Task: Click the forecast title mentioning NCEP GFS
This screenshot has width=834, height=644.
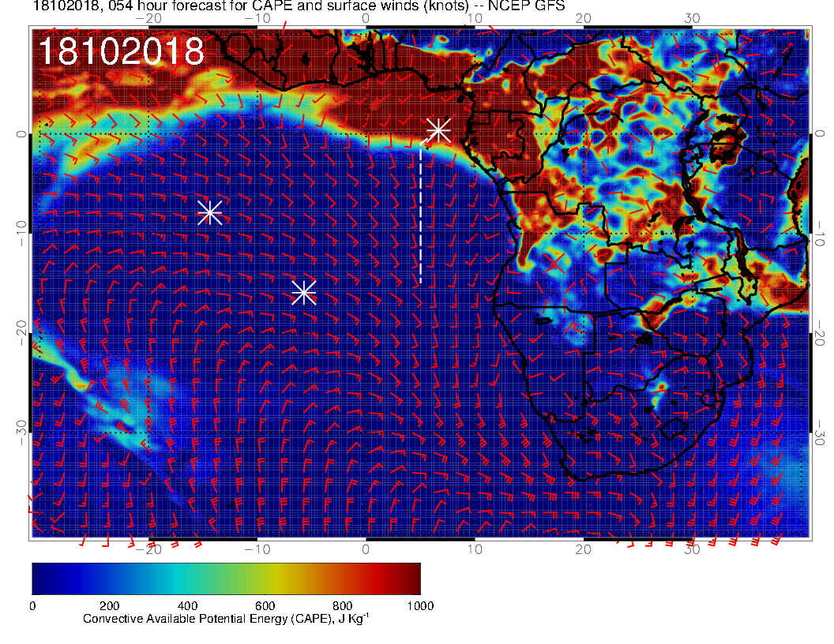Action: tap(299, 6)
